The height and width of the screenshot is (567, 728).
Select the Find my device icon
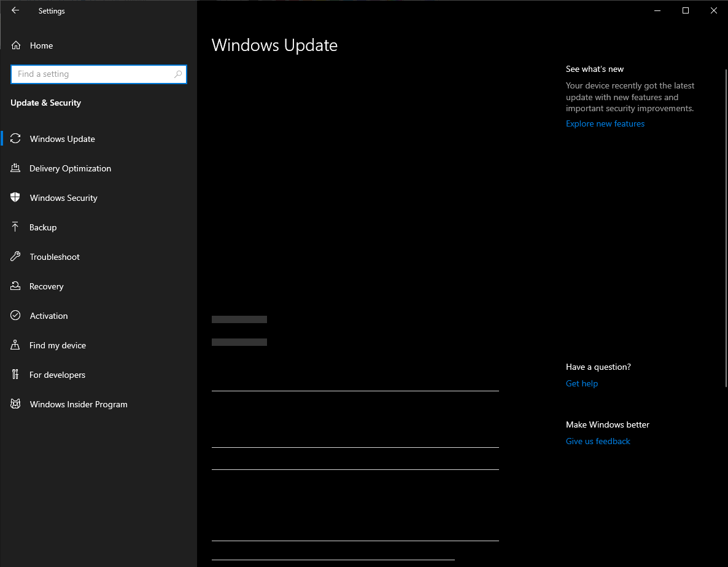click(15, 345)
